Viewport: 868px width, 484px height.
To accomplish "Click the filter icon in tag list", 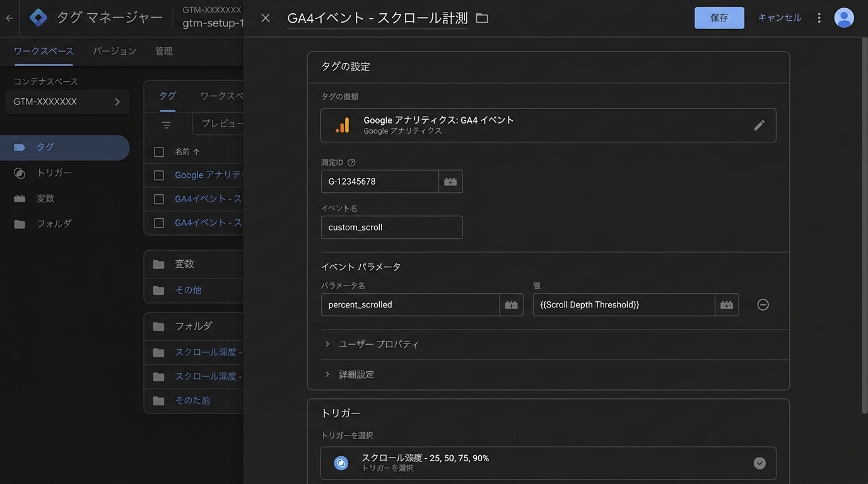I will click(166, 125).
